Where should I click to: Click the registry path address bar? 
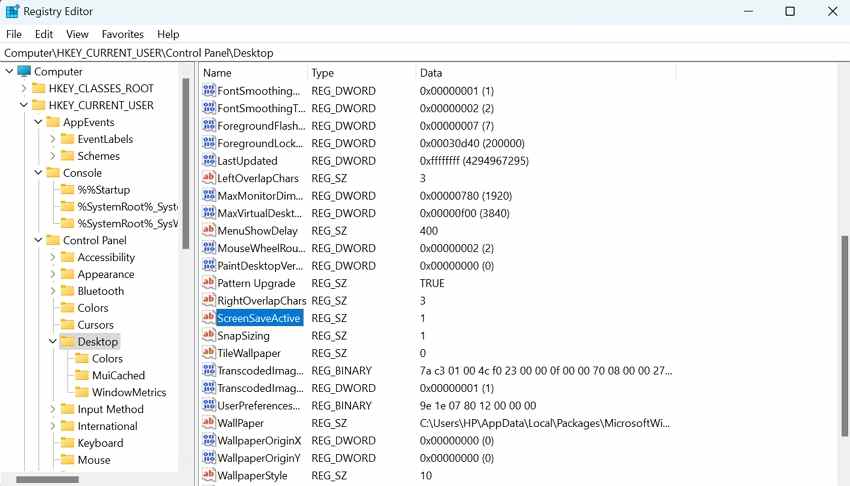(425, 53)
